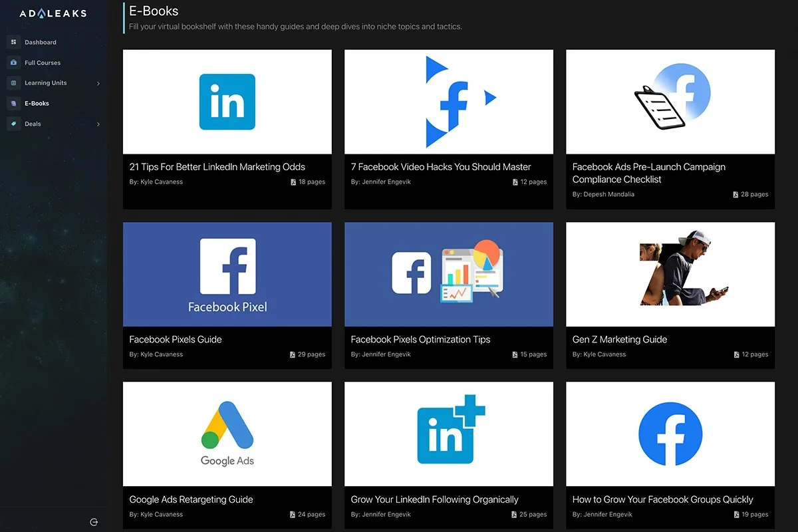Screen dimensions: 798x532
Task: Click By: Kyle Cavaness under Google Ads Guide
Action: click(156, 514)
